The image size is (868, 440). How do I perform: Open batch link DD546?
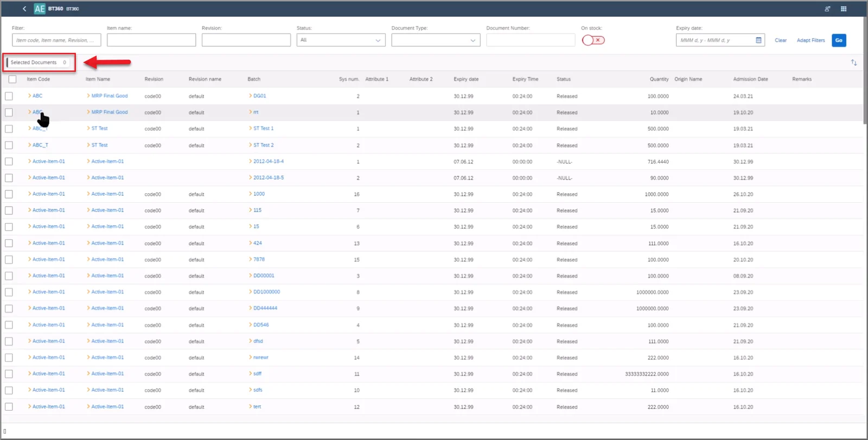point(261,325)
